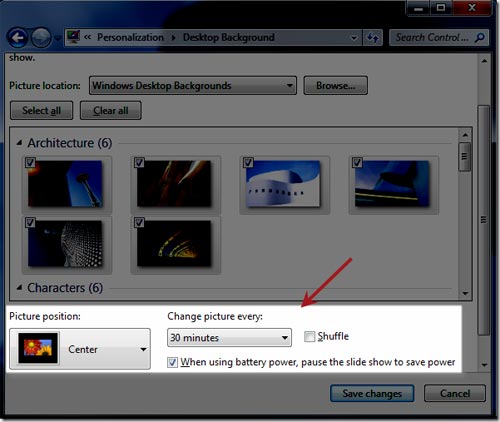Click the wallpaper list scrollbar down arrow
This screenshot has width=500, height=422.
(465, 294)
